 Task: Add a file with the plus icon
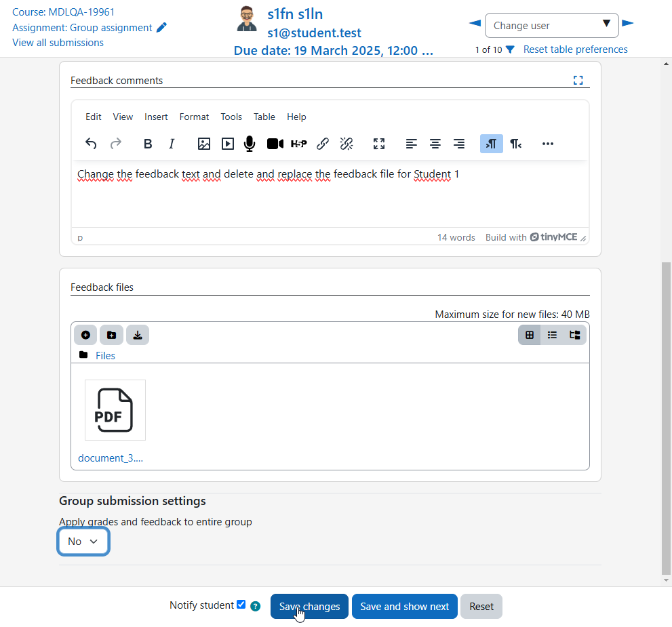(x=85, y=335)
